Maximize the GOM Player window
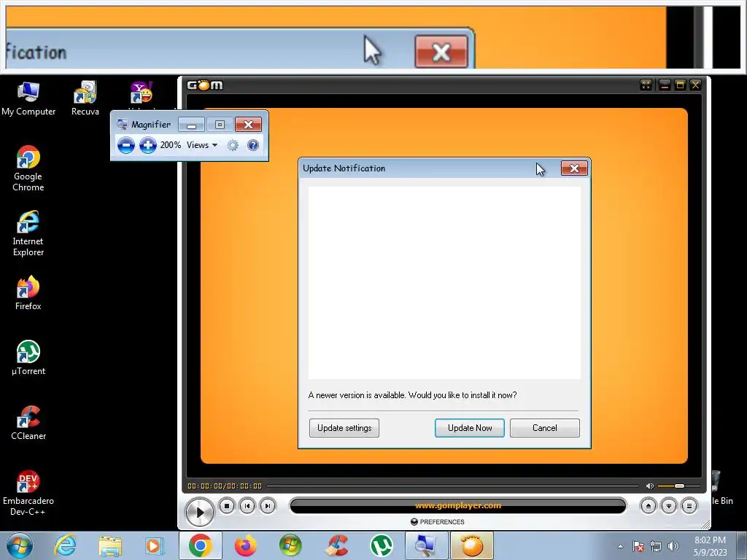This screenshot has height=560, width=747. [x=680, y=85]
